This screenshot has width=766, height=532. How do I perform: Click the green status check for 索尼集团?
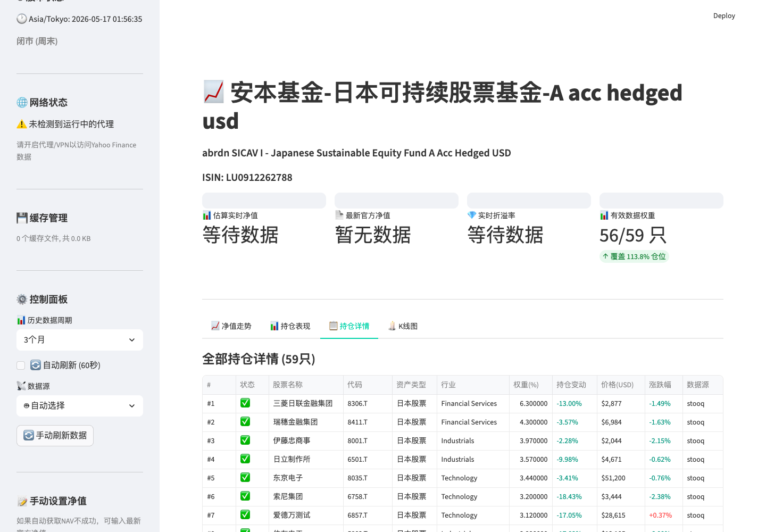(245, 496)
